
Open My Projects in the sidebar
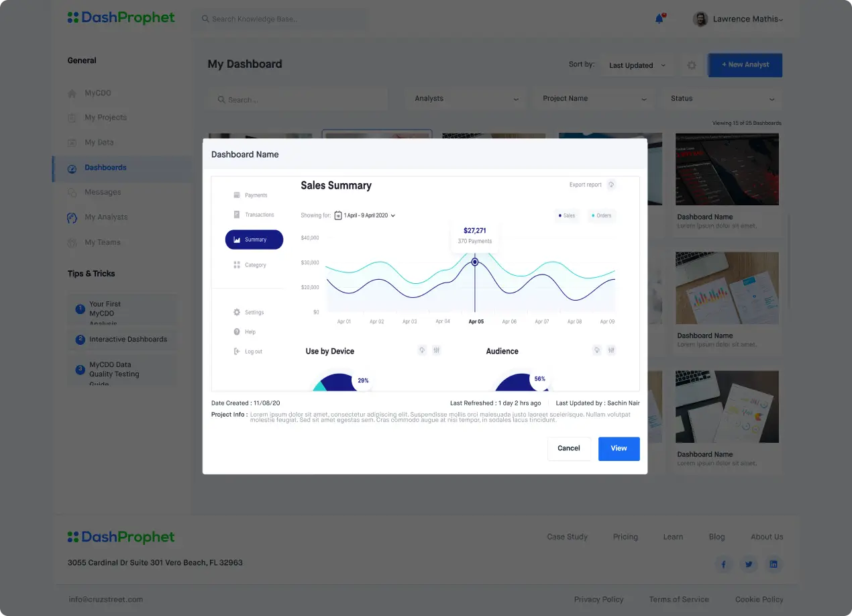coord(105,117)
